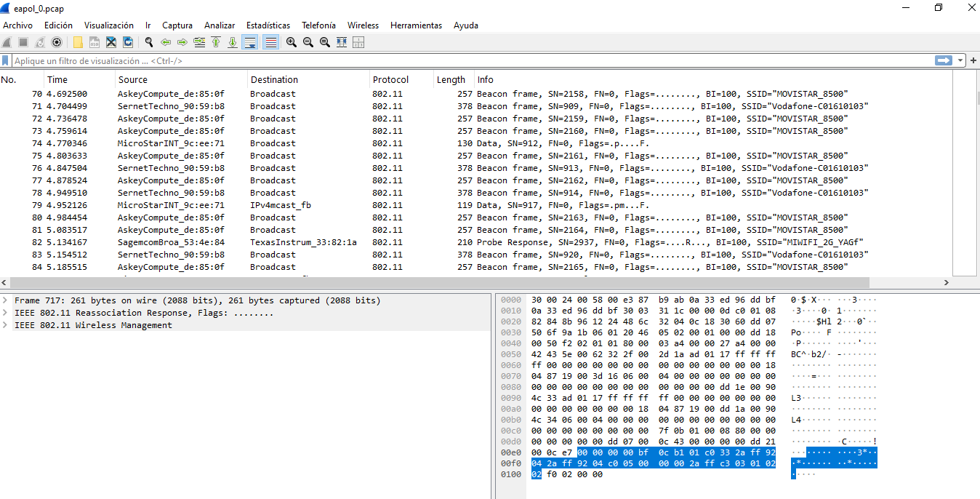
Task: Toggle packet coloring rules button
Action: [270, 42]
